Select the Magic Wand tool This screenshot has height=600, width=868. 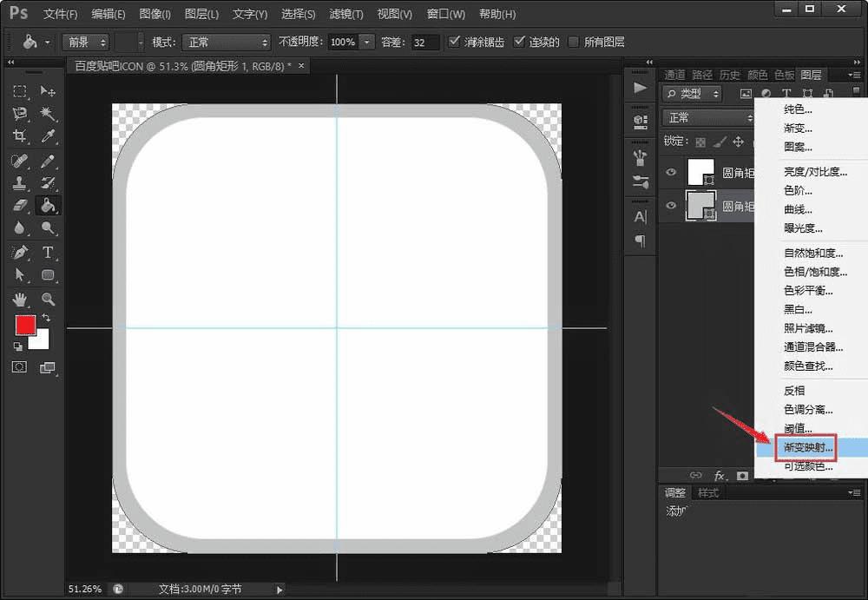click(x=48, y=114)
